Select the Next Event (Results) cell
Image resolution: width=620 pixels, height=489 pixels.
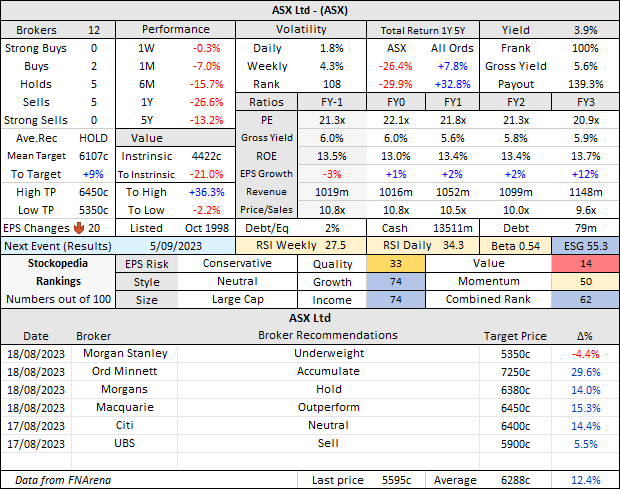58,246
